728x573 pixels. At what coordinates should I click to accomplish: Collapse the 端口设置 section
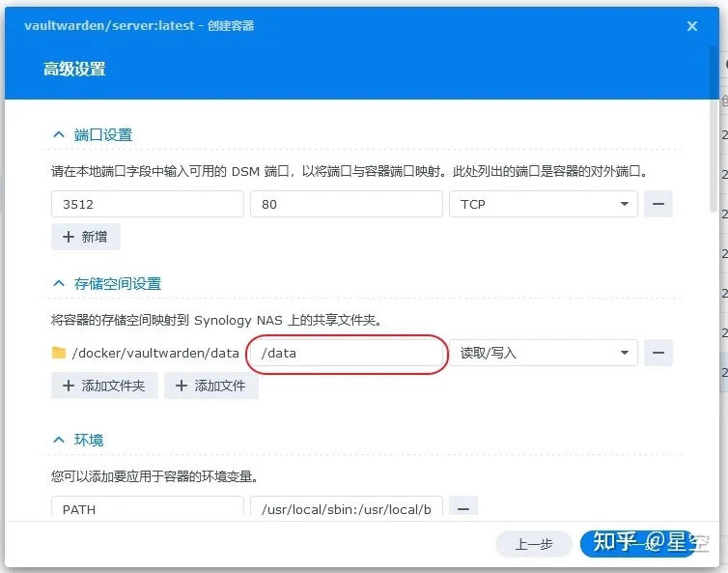(x=59, y=135)
